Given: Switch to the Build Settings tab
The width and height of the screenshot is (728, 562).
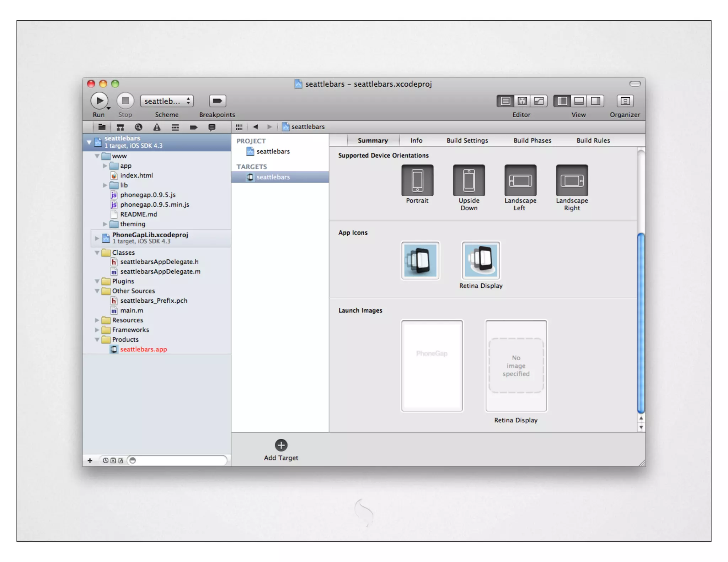Looking at the screenshot, I should click(x=467, y=140).
